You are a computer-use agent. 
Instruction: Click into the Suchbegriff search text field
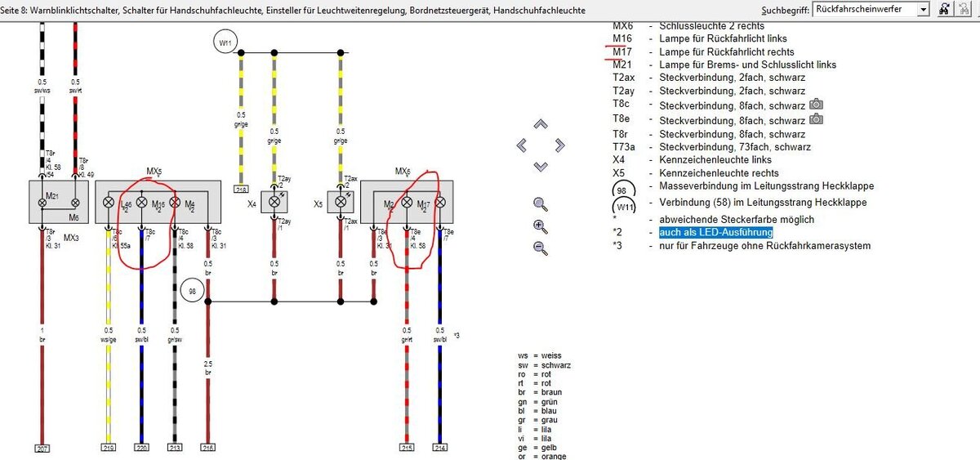[864, 9]
